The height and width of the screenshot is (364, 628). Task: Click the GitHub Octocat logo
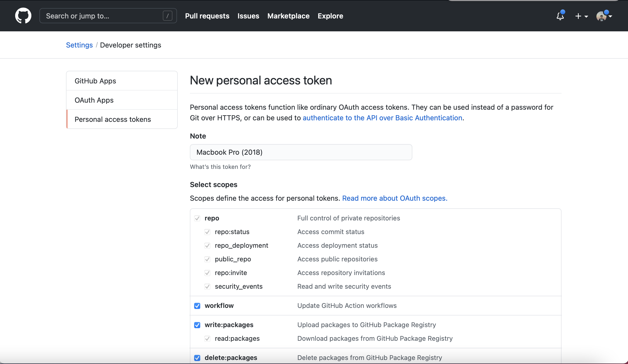tap(23, 16)
